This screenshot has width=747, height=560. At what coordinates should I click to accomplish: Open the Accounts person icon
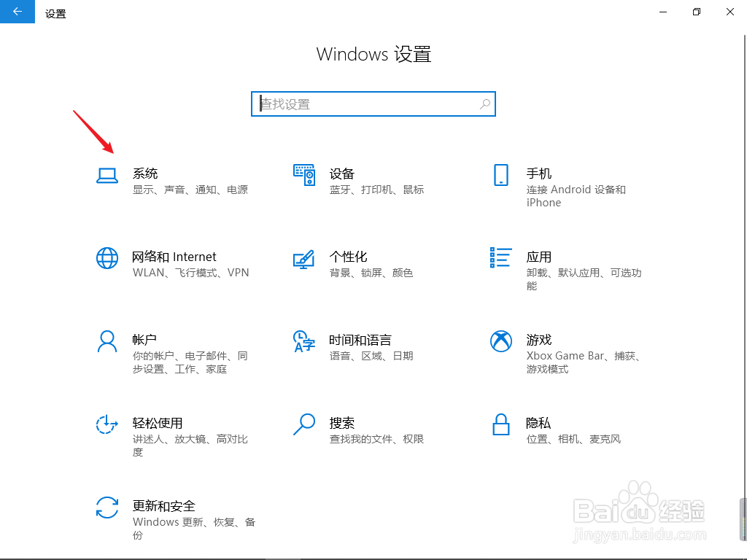point(107,341)
